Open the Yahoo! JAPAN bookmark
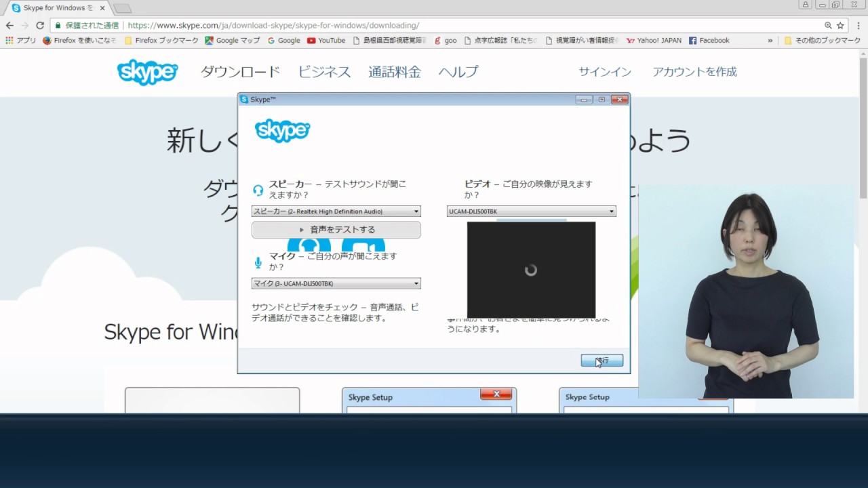 point(654,41)
